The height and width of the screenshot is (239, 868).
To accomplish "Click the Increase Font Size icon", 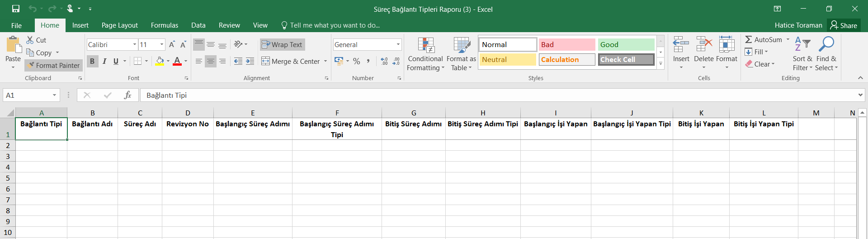I will [x=172, y=44].
